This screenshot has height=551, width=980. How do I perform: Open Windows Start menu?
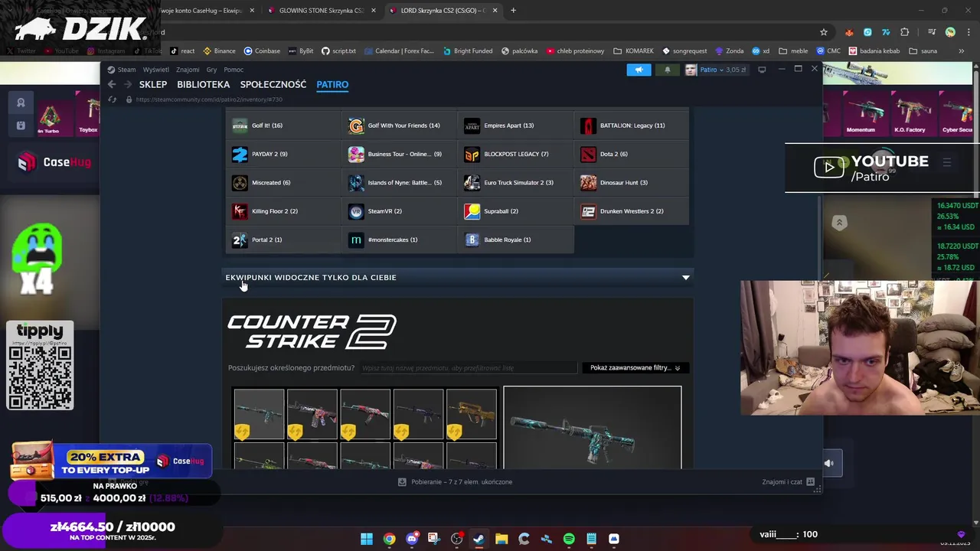coord(367,539)
